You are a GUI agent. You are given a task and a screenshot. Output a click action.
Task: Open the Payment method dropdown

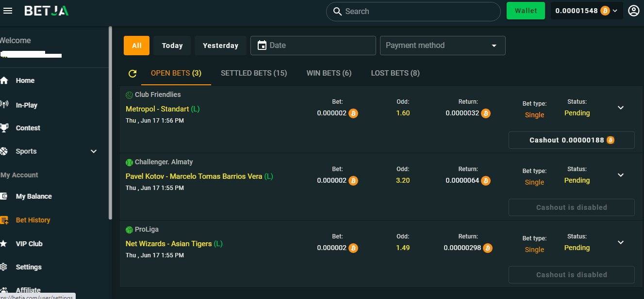pyautogui.click(x=443, y=46)
